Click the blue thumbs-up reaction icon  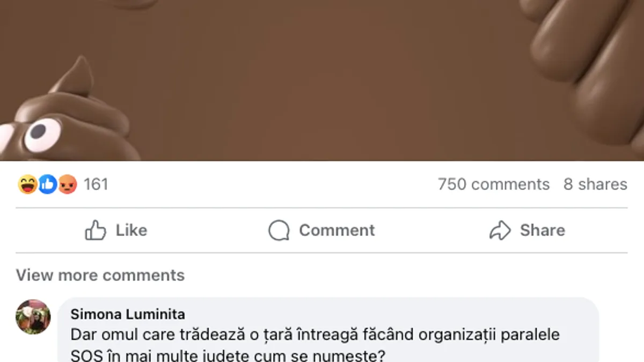(47, 184)
